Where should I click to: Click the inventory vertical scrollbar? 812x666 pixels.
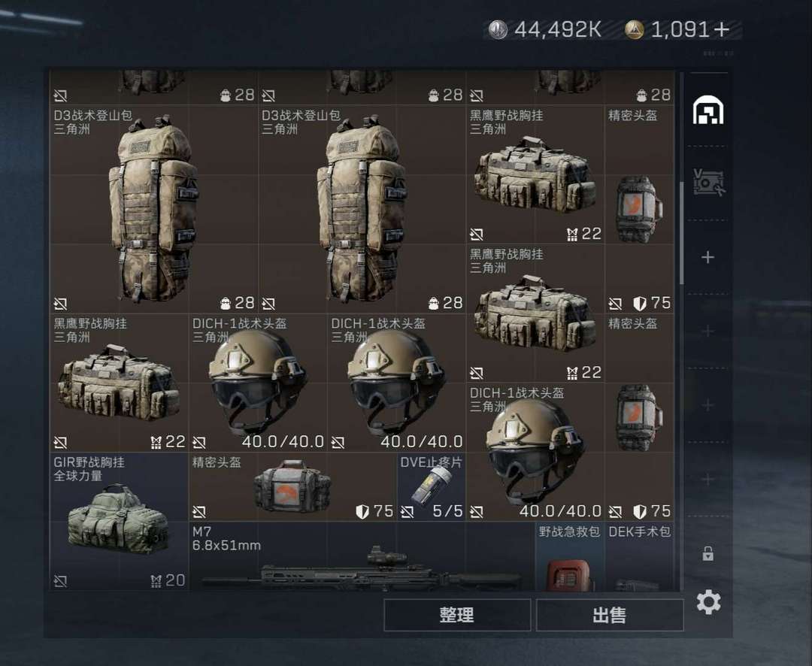[x=681, y=233]
